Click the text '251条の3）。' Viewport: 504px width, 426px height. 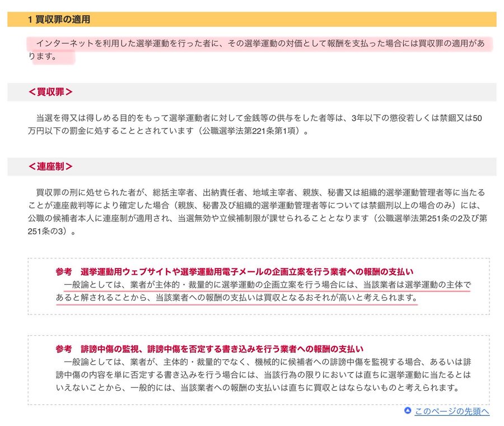click(x=52, y=231)
